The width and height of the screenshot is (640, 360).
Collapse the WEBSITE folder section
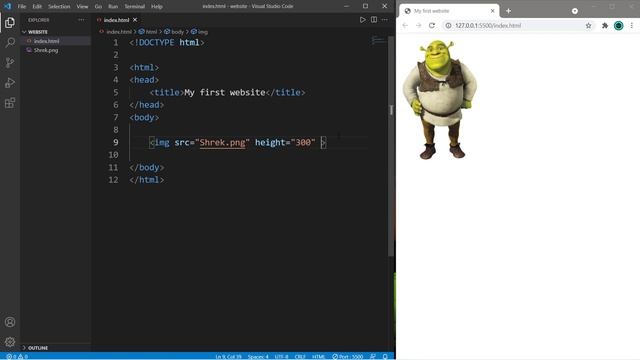point(55,32)
